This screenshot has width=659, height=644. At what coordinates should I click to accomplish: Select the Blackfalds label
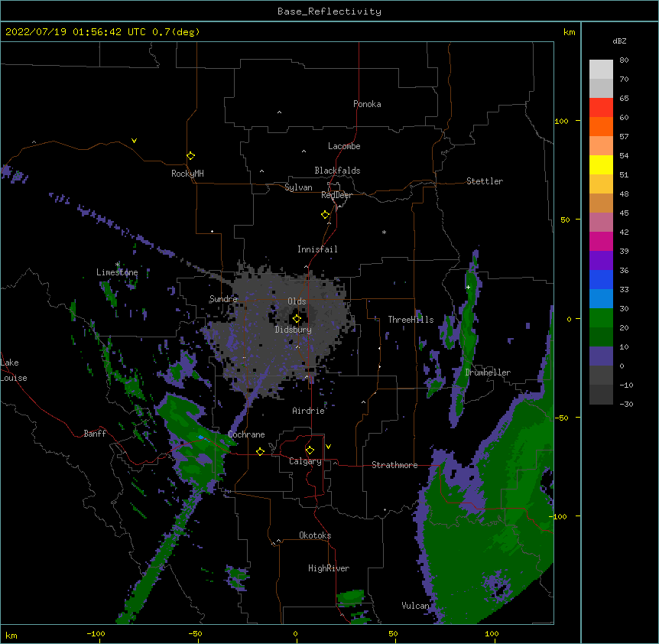(x=337, y=171)
